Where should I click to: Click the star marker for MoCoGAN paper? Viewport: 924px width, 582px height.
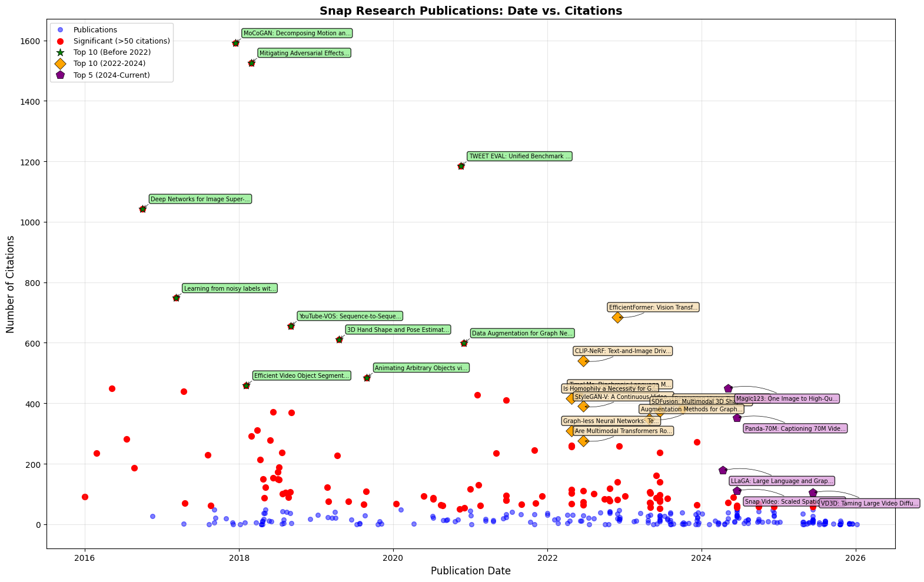(235, 43)
